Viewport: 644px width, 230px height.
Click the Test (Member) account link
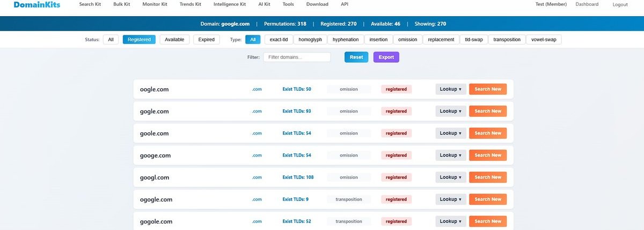tap(551, 4)
